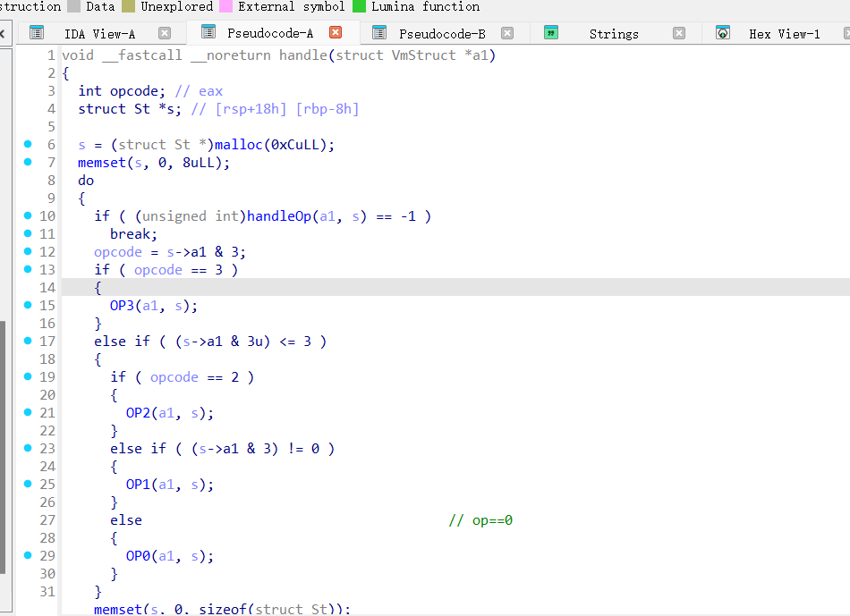The image size is (850, 616).
Task: Close the IDA View-A tab
Action: click(164, 33)
